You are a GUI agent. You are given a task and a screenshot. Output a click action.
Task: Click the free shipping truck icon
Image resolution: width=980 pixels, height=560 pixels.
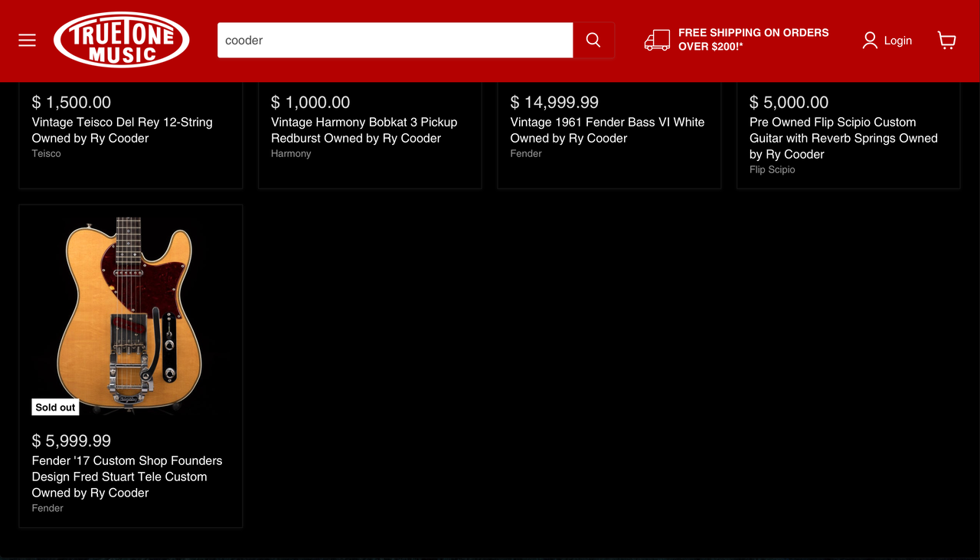[x=657, y=40]
